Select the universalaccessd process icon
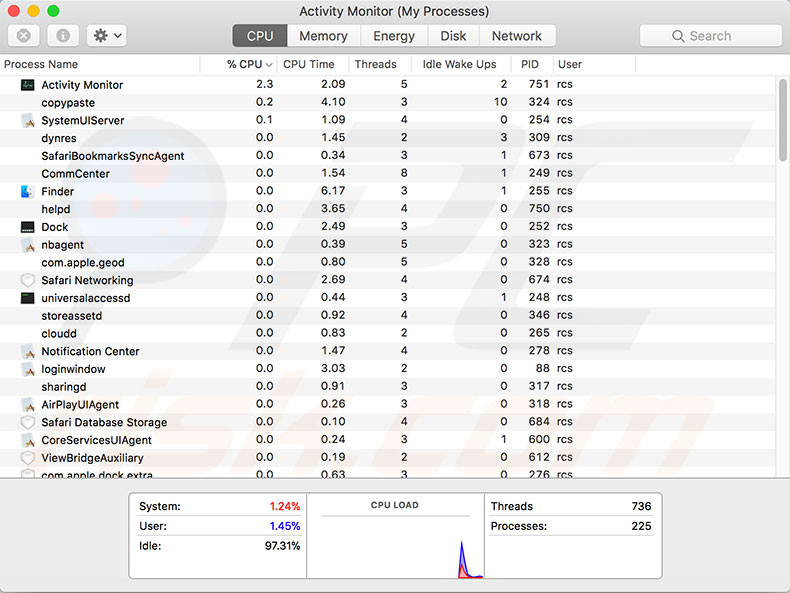Viewport: 790px width, 593px height. click(27, 298)
